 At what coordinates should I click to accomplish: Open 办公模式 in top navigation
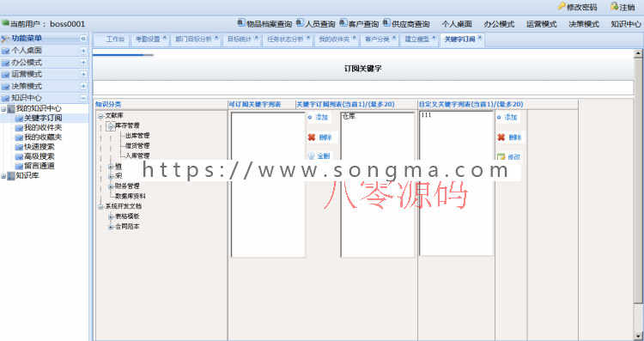click(499, 24)
